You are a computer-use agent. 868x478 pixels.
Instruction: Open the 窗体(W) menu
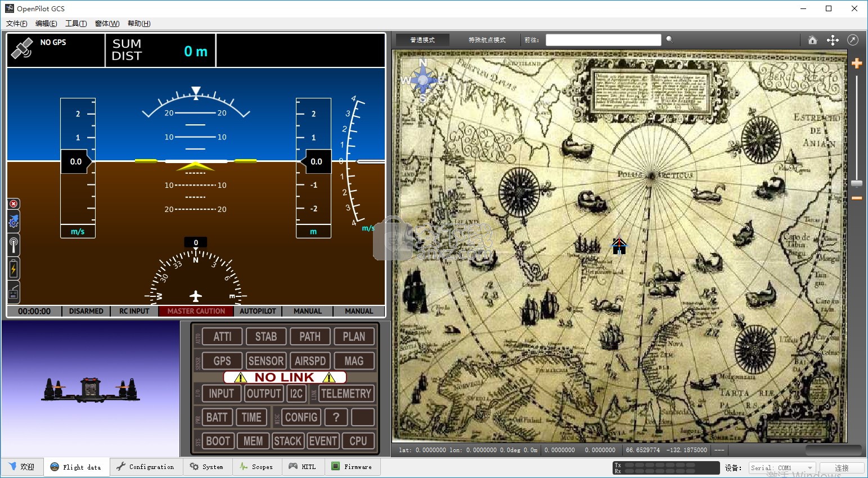click(107, 24)
